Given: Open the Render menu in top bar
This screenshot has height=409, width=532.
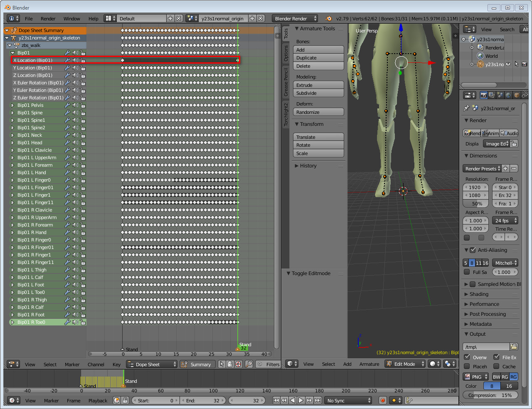Looking at the screenshot, I should 48,19.
